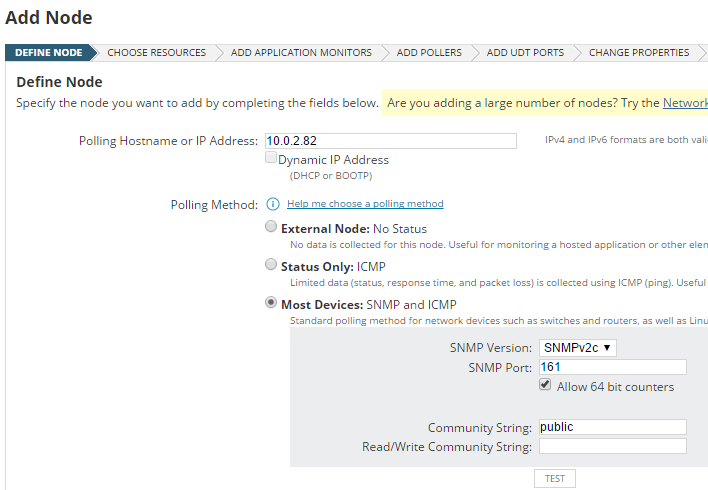Select External Node: No Status option
This screenshot has width=708, height=490.
tap(271, 228)
